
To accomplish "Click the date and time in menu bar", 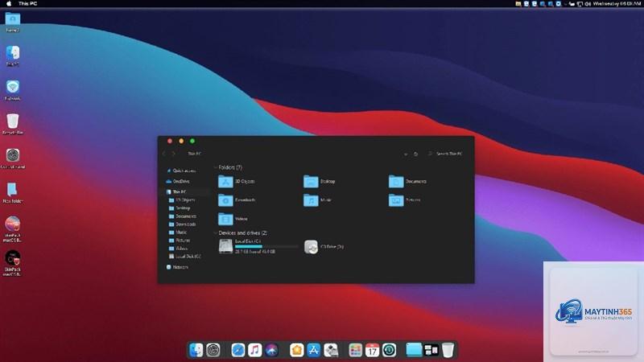I will tap(617, 3).
